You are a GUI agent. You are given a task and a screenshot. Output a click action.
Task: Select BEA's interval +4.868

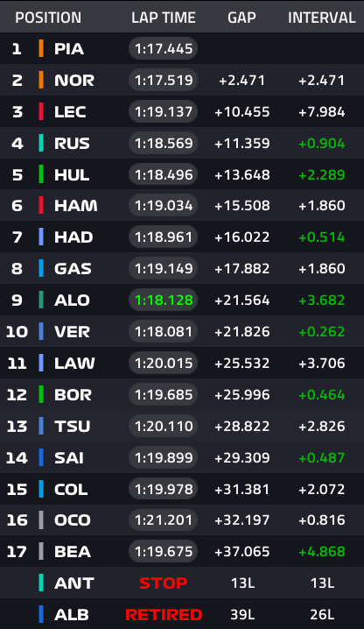(321, 552)
